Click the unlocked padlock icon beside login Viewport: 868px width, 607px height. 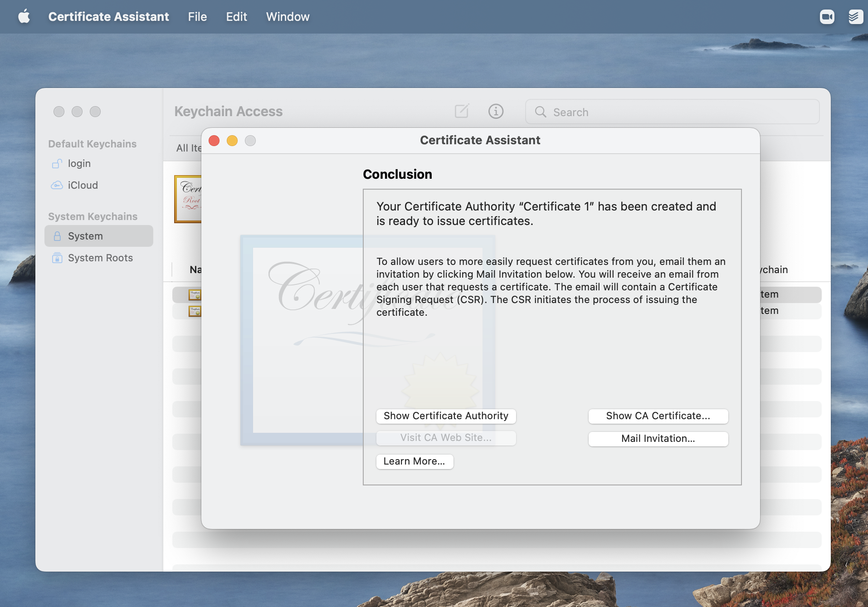coord(57,163)
